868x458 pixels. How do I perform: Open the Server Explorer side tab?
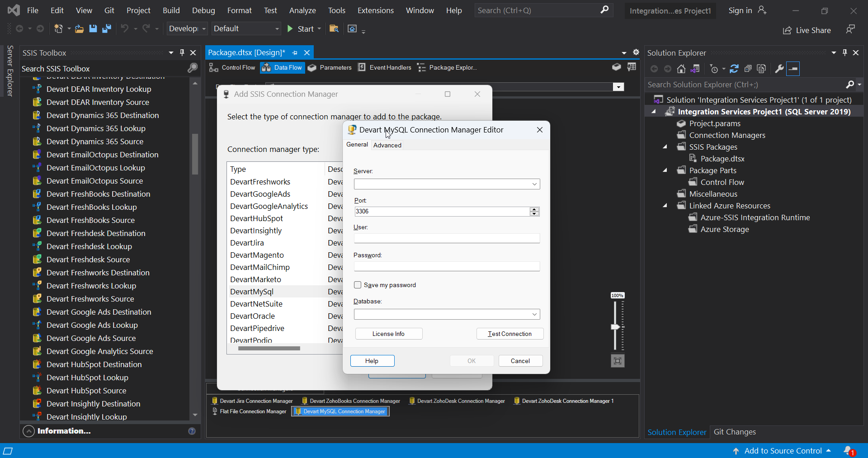coord(10,71)
